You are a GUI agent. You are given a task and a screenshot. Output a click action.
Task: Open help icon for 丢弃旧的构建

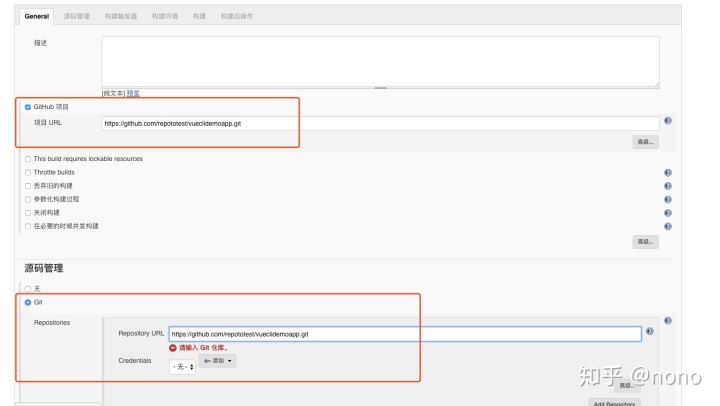[668, 186]
